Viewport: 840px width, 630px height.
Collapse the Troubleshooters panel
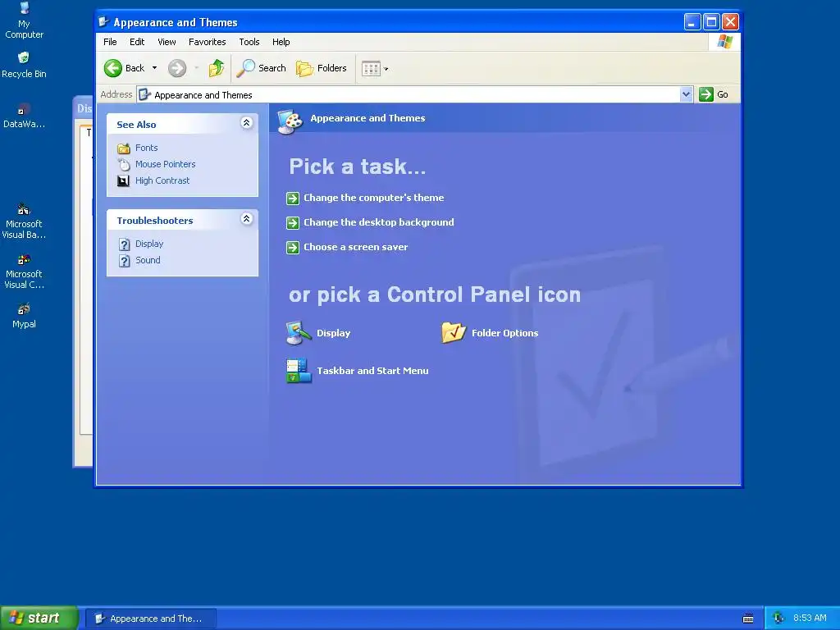point(246,219)
